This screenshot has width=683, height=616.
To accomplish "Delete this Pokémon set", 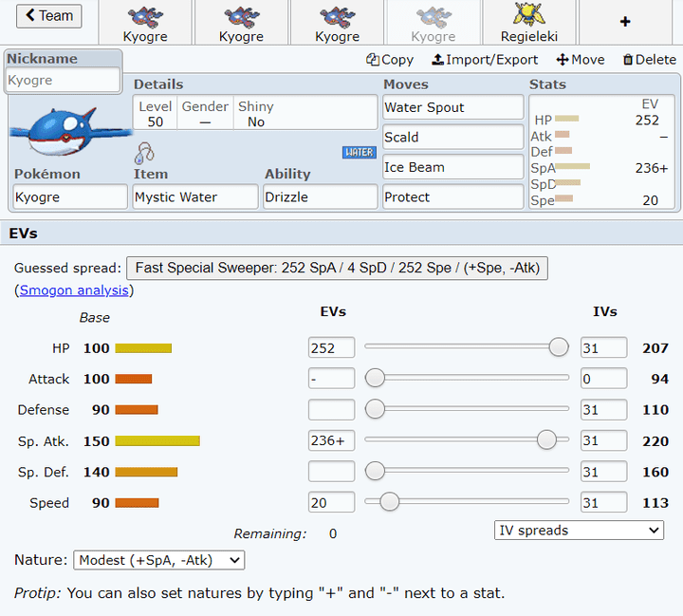I will pos(649,60).
